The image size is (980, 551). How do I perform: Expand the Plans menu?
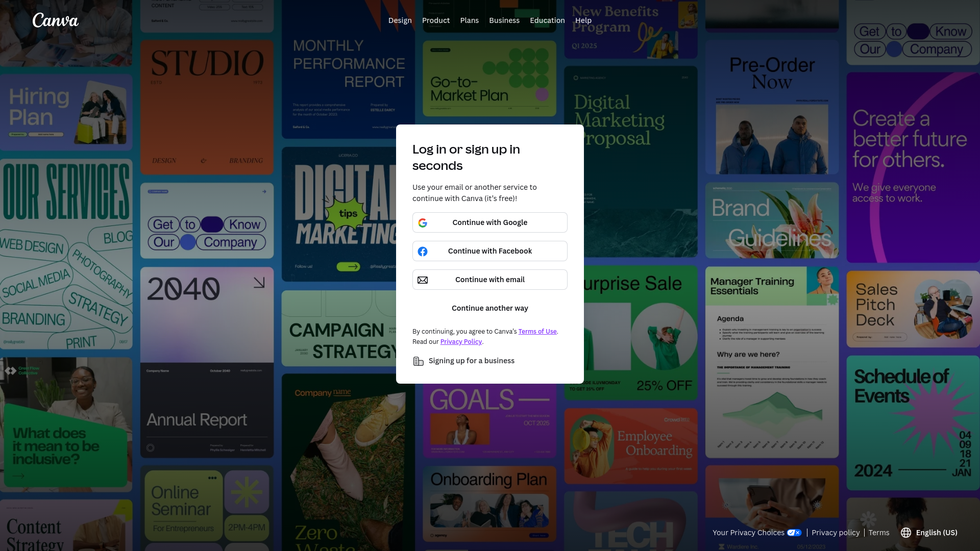(x=469, y=20)
